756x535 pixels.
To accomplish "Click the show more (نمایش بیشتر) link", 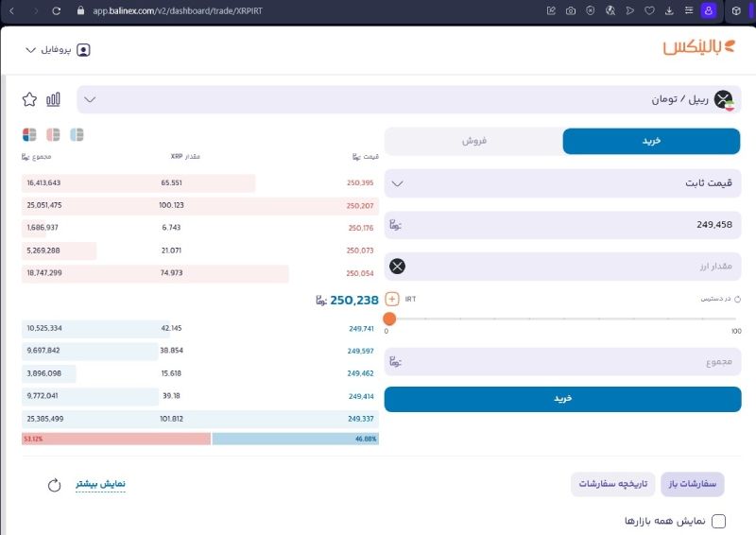I will pyautogui.click(x=100, y=484).
